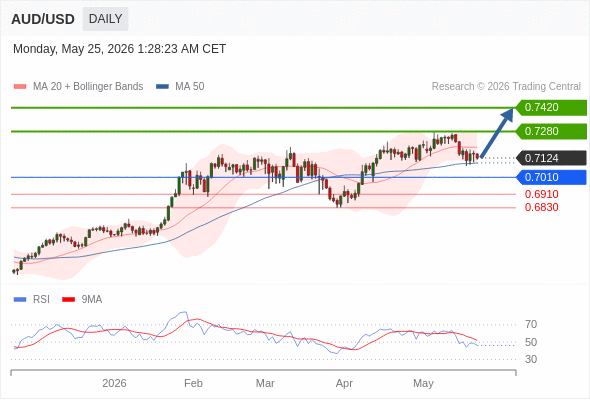Click the 0.7280 green resistance tag
Screen dimensions: 590x400
[551, 131]
